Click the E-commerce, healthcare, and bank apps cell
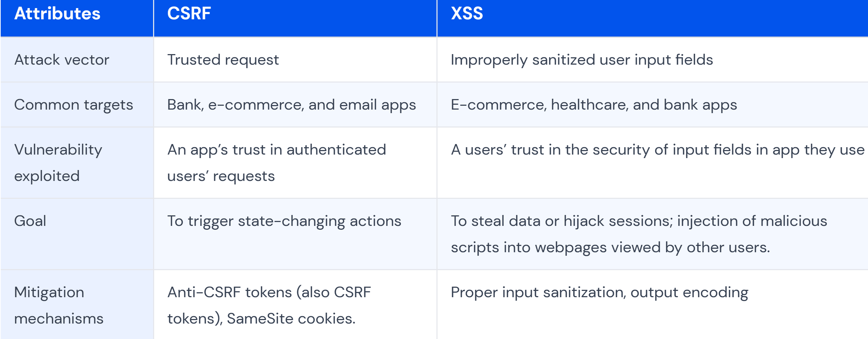 (593, 105)
